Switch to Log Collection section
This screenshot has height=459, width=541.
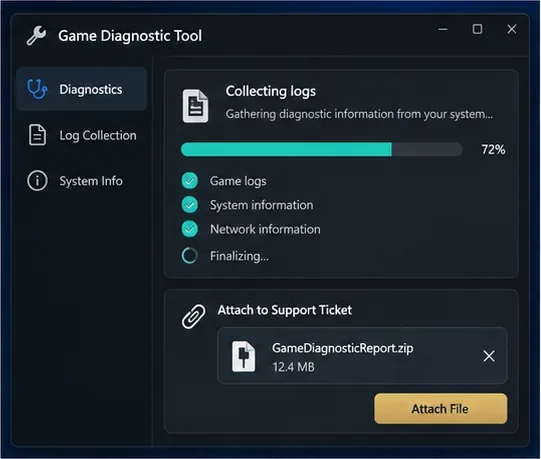point(81,135)
